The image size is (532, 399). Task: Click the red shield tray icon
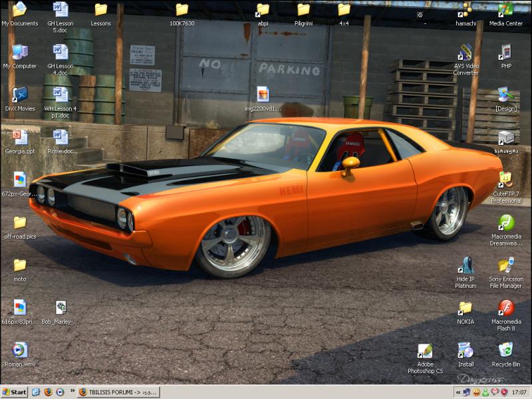(504, 392)
